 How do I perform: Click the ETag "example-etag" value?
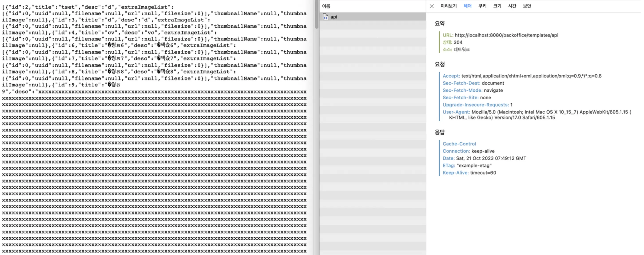click(474, 165)
